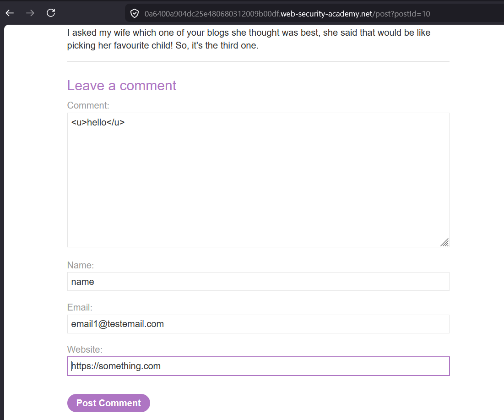Go back with the browser back arrow
This screenshot has width=504, height=420.
pos(10,13)
